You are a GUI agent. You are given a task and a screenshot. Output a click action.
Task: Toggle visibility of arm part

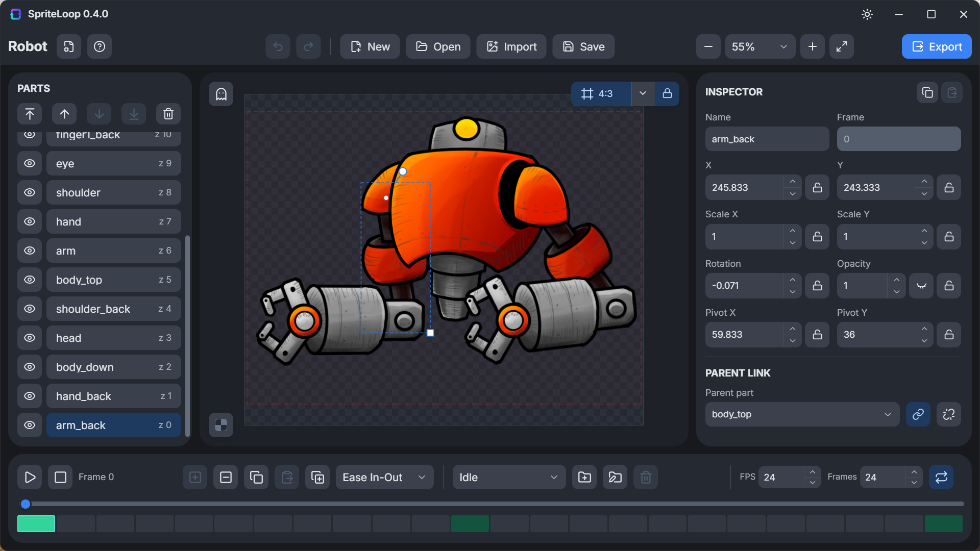(30, 251)
